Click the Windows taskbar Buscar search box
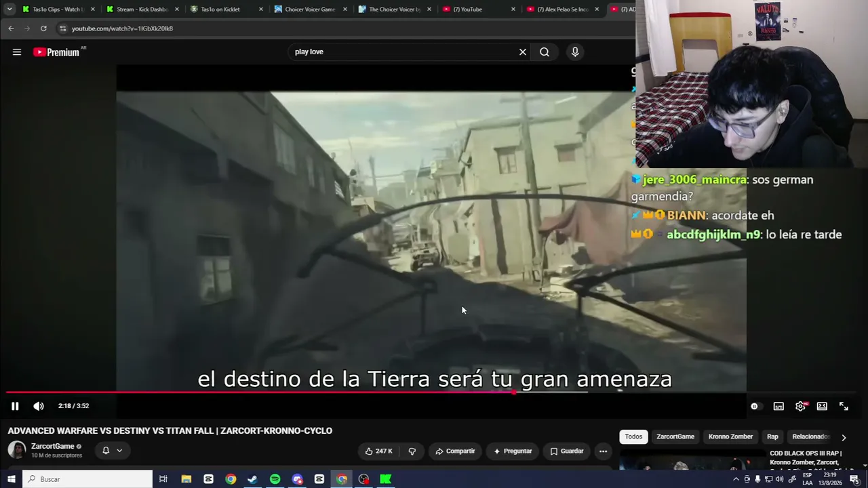 (x=87, y=479)
